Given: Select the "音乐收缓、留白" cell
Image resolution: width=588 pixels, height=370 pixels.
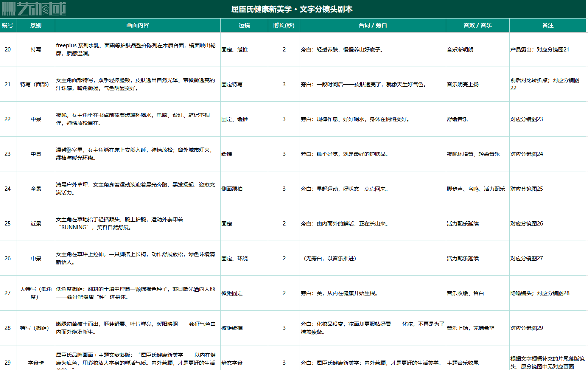Looking at the screenshot, I should click(x=478, y=293).
